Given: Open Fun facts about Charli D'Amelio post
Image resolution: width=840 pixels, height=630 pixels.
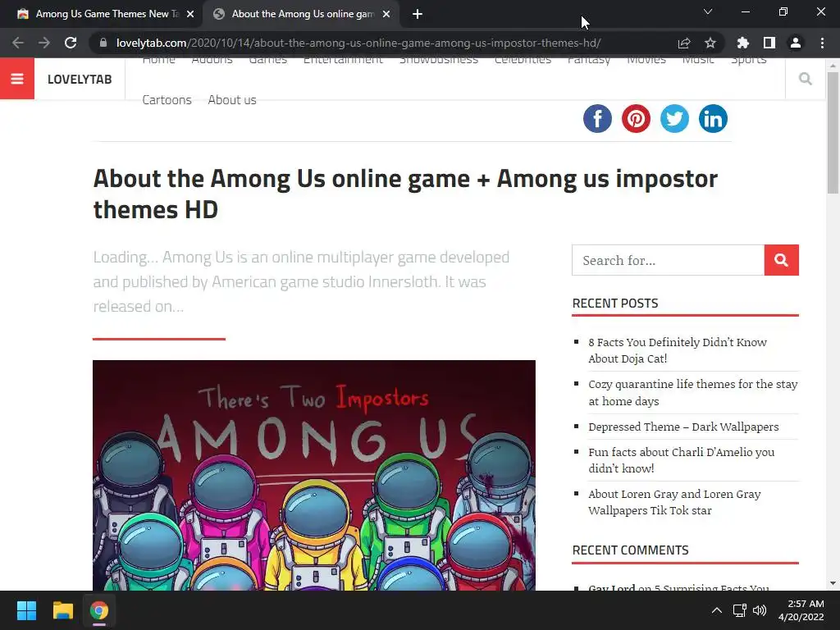Looking at the screenshot, I should [x=681, y=459].
